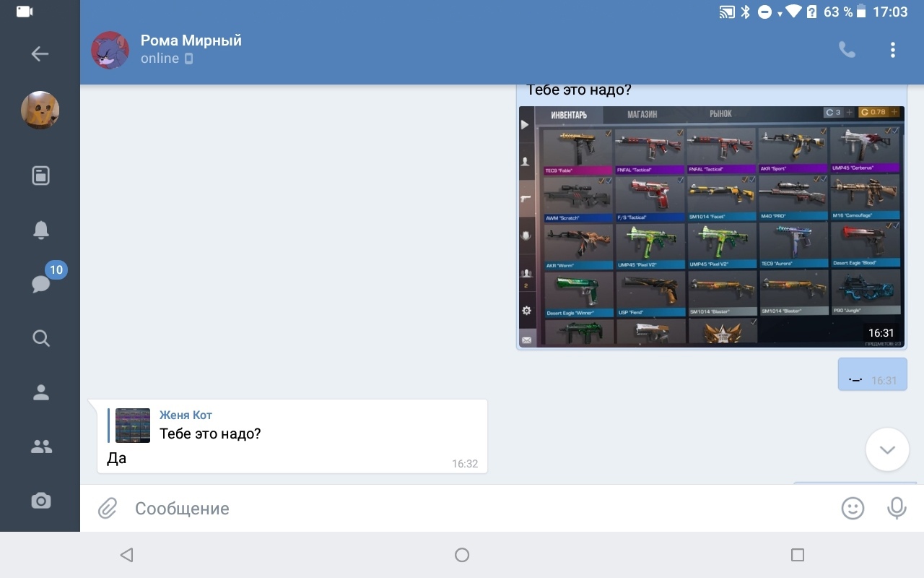Open messages with 10 unread badge
The image size is (924, 578).
[41, 283]
